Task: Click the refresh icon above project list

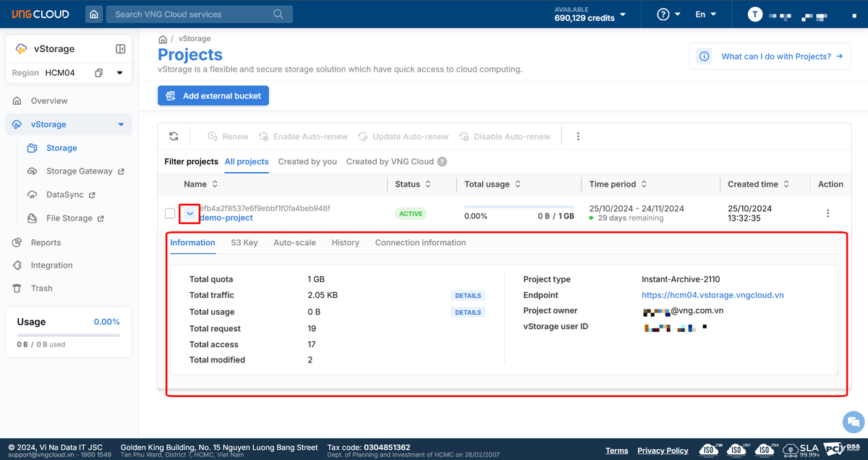Action: click(x=174, y=136)
